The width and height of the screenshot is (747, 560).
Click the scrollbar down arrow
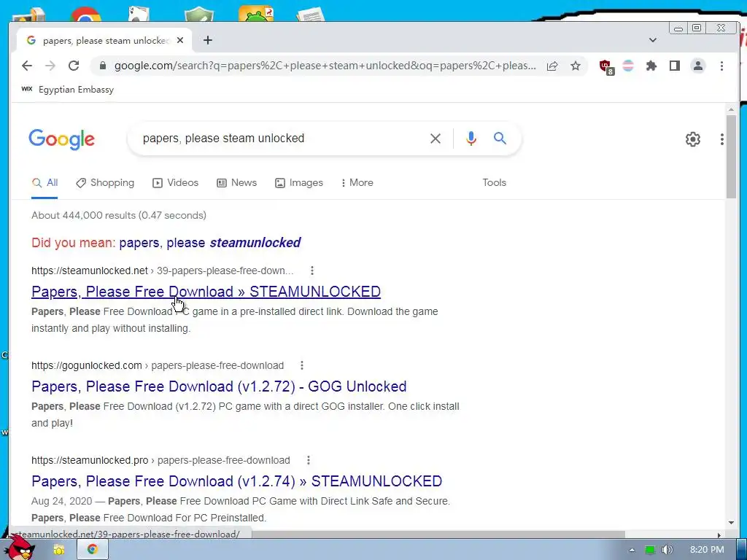[x=731, y=523]
